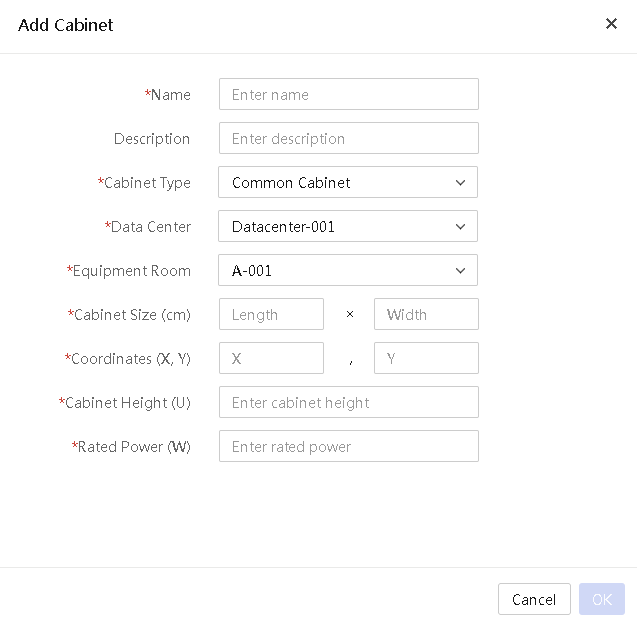
Task: Click the Cancel button
Action: (x=534, y=599)
